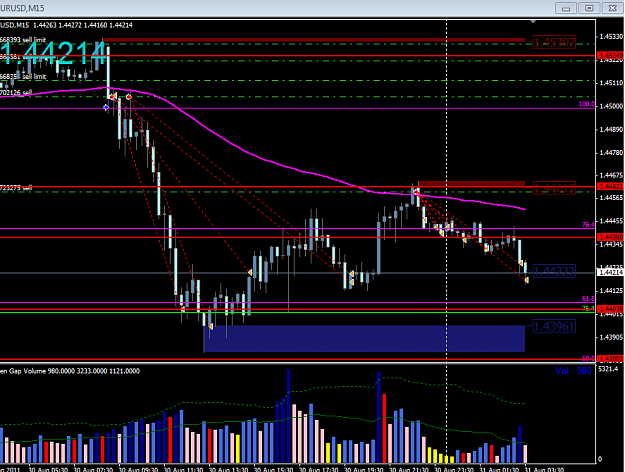Click the Gap Volume indicator label
Image resolution: width=625 pixels, height=472 pixels.
pyautogui.click(x=70, y=371)
